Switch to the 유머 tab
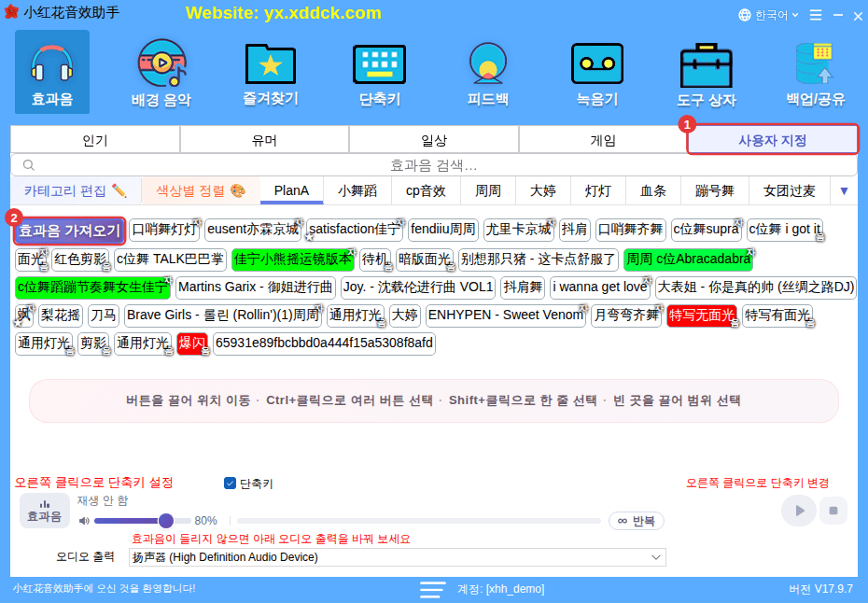This screenshot has width=868, height=603. [264, 140]
